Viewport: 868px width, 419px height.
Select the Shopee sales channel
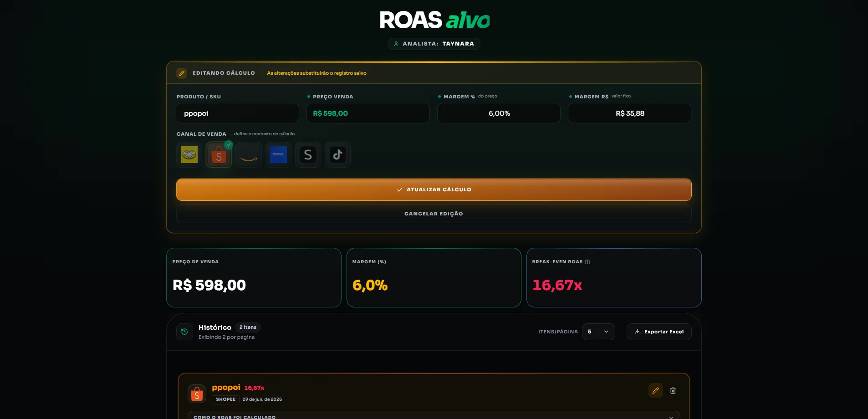point(219,155)
